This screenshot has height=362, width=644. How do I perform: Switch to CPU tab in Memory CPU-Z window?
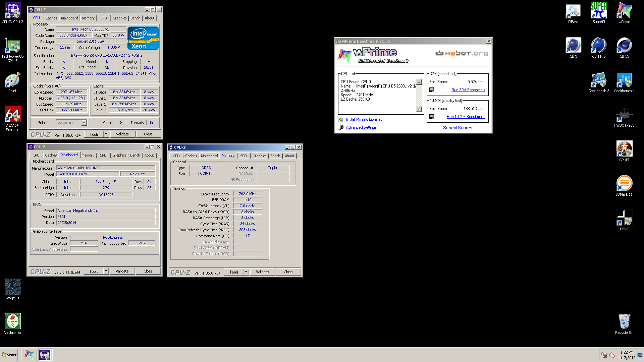coord(176,156)
